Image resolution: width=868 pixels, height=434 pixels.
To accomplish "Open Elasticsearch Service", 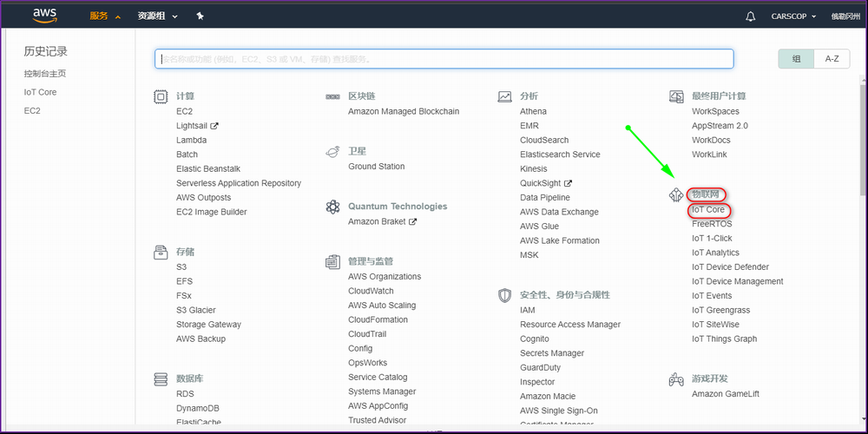I will click(560, 155).
